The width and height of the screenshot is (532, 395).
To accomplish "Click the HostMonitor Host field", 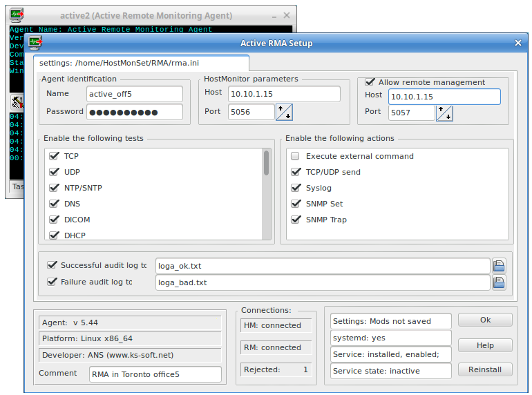I will coord(285,94).
